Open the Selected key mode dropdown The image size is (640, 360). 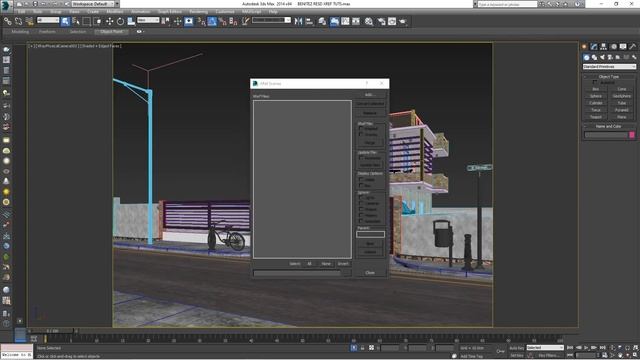(x=545, y=348)
